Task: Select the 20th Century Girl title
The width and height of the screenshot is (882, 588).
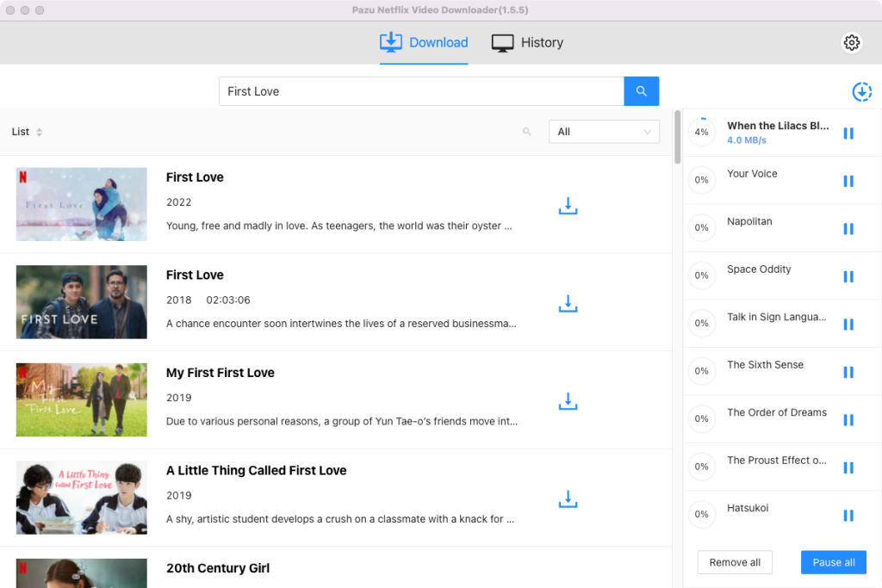Action: 218,568
